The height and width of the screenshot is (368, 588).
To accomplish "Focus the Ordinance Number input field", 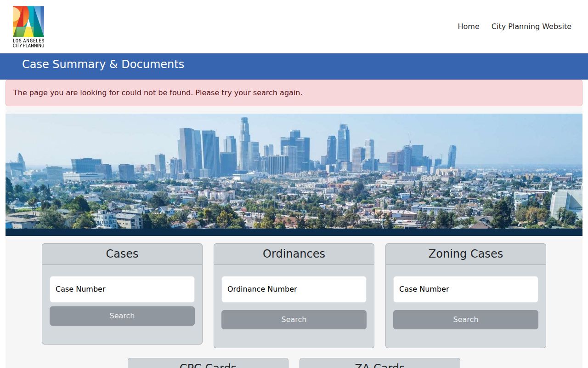I will point(294,289).
